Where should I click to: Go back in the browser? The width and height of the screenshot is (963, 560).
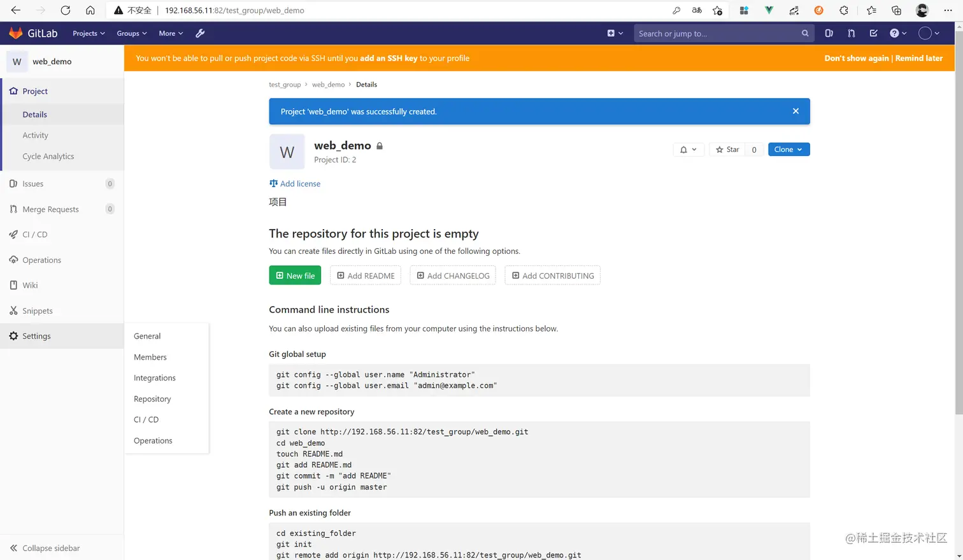15,10
